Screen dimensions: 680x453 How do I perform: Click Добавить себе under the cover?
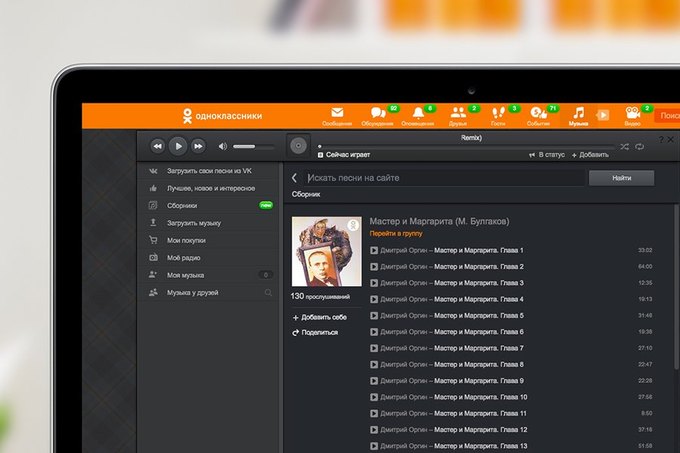[320, 317]
